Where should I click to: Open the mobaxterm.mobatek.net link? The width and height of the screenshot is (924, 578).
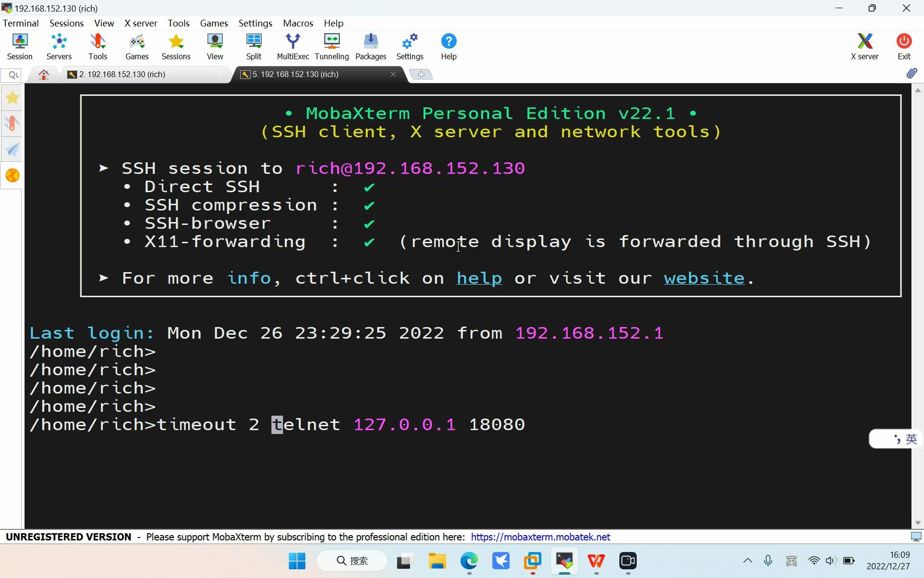coord(540,537)
